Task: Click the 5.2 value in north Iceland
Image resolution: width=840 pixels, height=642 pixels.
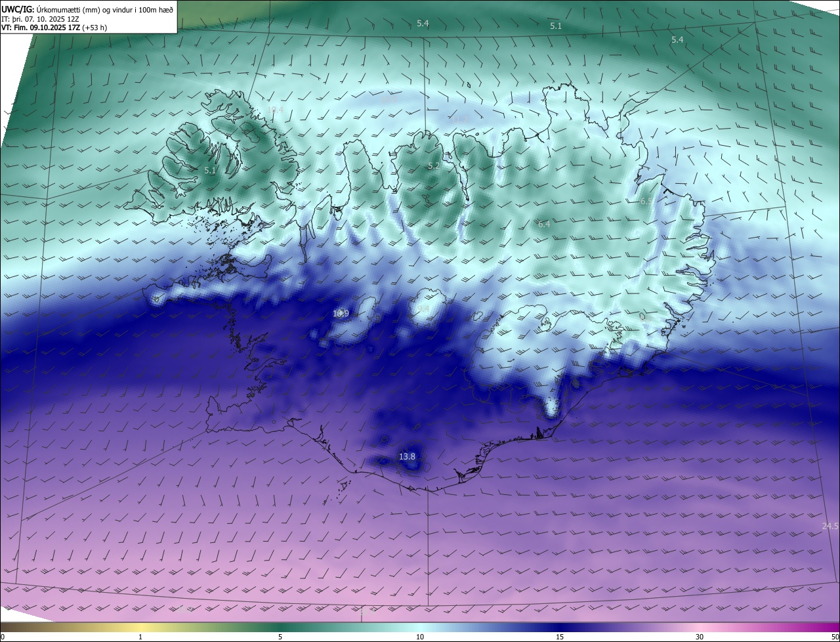Action: coord(434,165)
